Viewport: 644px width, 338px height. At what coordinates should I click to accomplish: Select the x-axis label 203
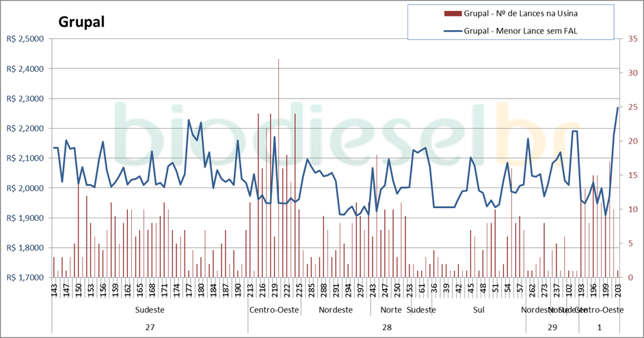(618, 291)
